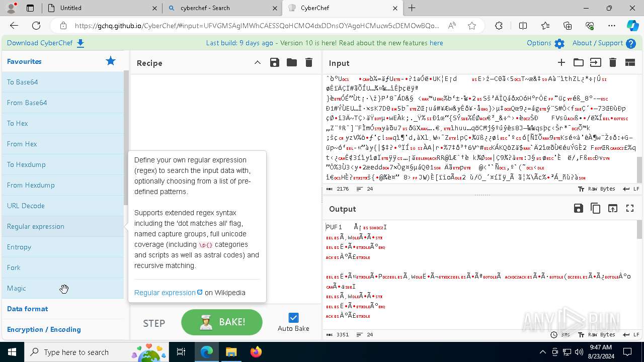Select the To Base64 operation
Viewport: 644px width, 362px height.
[63, 82]
